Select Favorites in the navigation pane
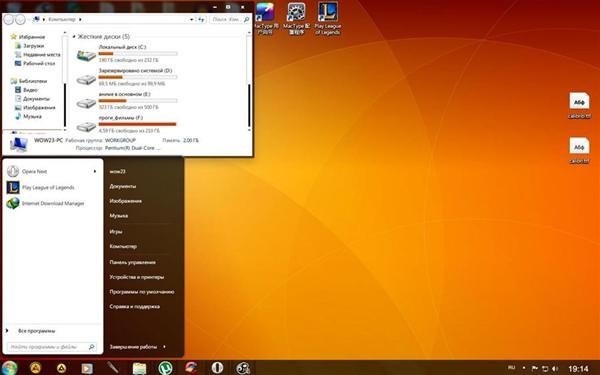Image resolution: width=600 pixels, height=375 pixels. (x=28, y=37)
